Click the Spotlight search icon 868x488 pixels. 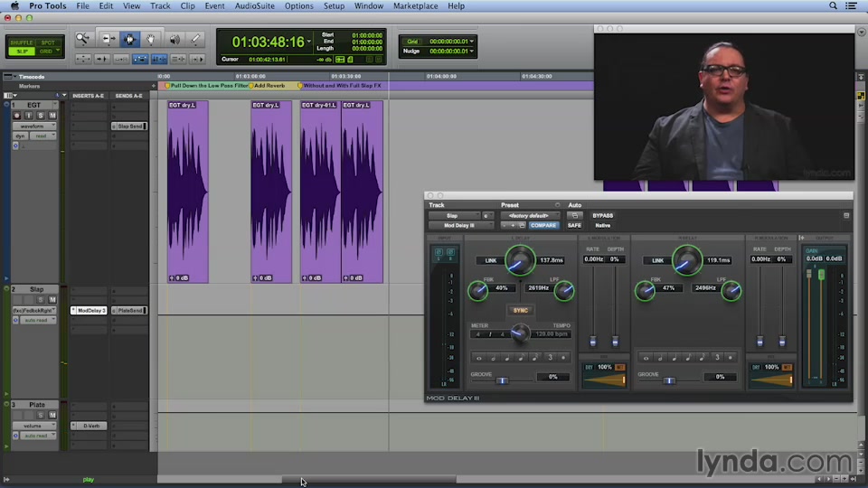click(x=833, y=5)
